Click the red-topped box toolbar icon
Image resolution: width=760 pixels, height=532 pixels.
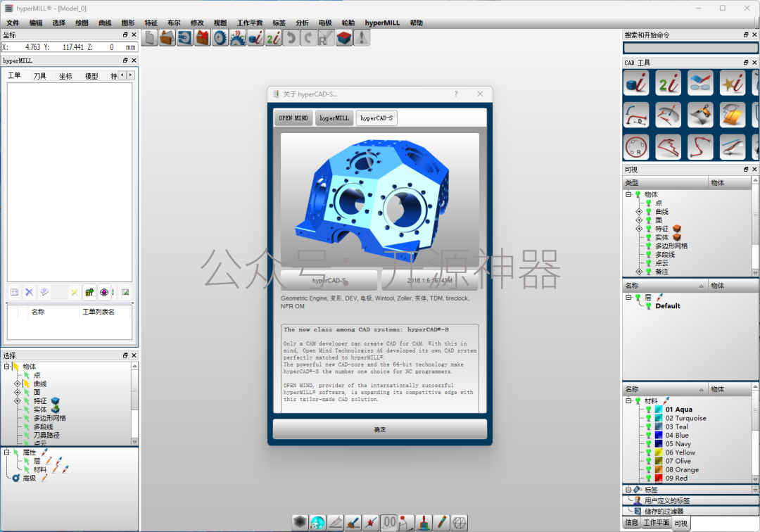coord(344,38)
